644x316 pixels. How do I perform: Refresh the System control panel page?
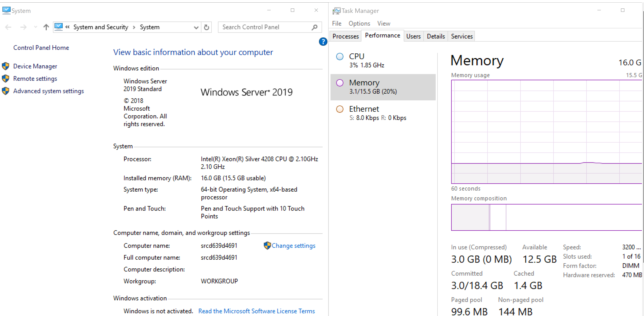206,27
